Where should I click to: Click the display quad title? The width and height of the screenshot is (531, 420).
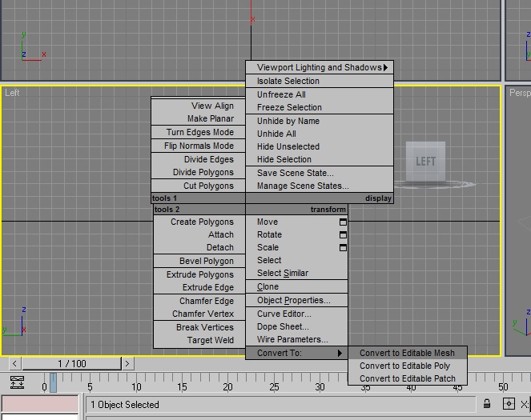pos(378,198)
